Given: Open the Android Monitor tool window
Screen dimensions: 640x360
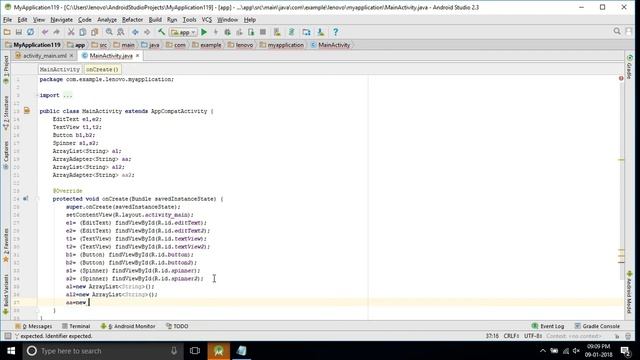Looking at the screenshot, I should tap(128, 326).
